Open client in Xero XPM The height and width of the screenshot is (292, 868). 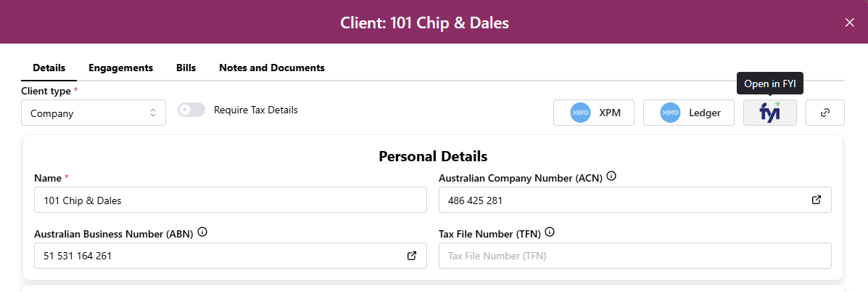(593, 113)
